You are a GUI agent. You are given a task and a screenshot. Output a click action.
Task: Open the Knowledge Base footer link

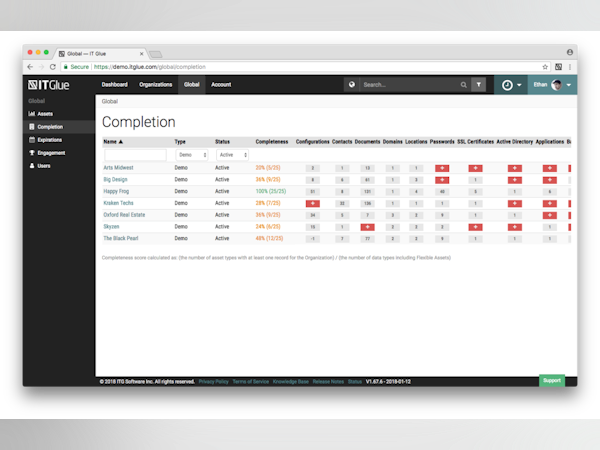290,382
